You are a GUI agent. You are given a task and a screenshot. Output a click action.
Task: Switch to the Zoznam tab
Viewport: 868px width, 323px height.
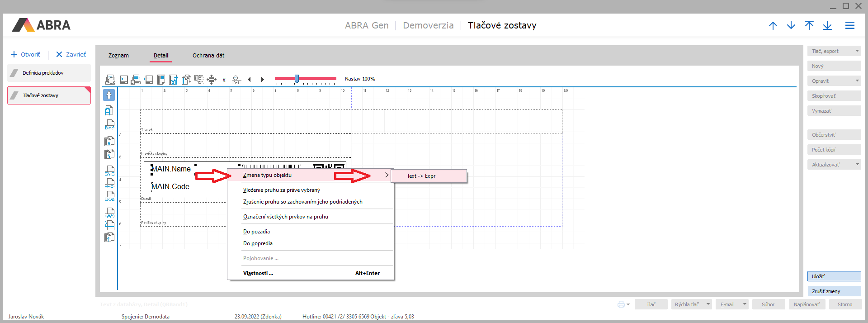coord(118,56)
